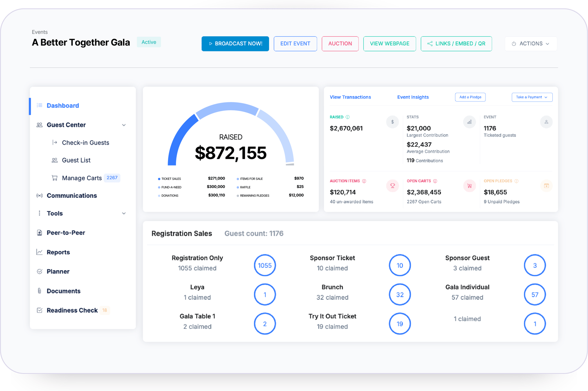
Task: Open the Actions dropdown menu
Action: tap(531, 44)
